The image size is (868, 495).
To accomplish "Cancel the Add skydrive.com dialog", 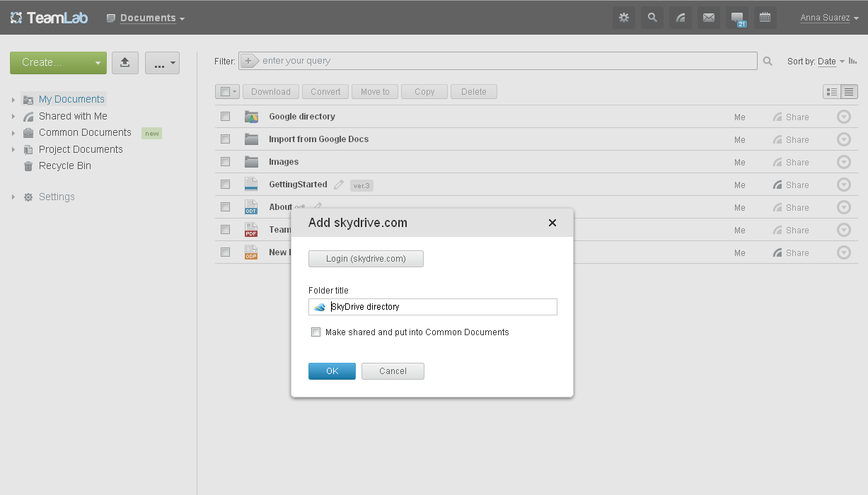I will (x=393, y=371).
